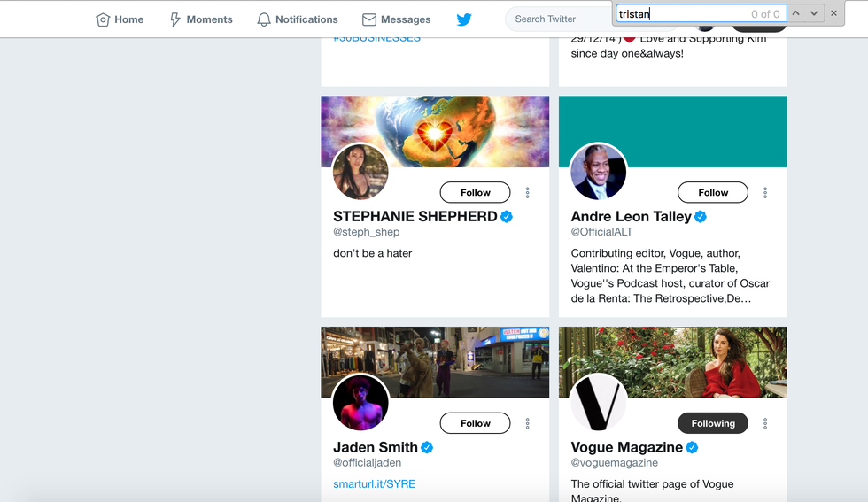Viewport: 868px width, 502px height.
Task: Jump to next find match arrow
Action: coord(814,13)
